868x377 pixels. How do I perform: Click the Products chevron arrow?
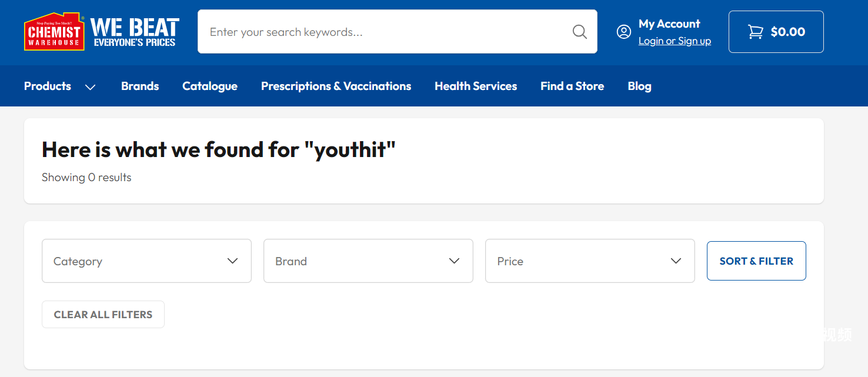pos(90,86)
